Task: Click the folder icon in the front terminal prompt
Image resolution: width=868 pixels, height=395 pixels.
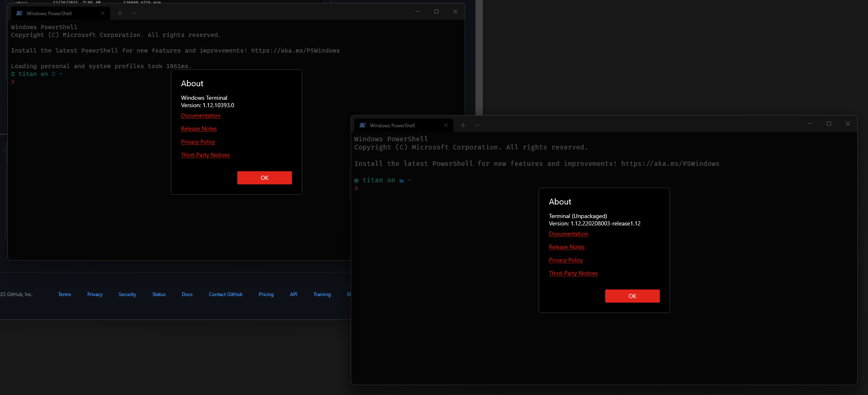Action: [x=401, y=180]
